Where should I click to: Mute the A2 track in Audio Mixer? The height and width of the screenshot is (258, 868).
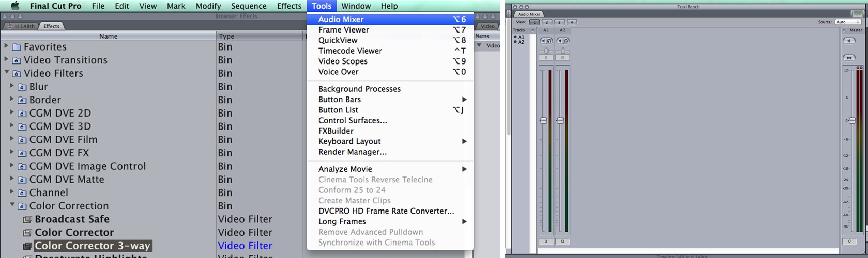(560, 41)
